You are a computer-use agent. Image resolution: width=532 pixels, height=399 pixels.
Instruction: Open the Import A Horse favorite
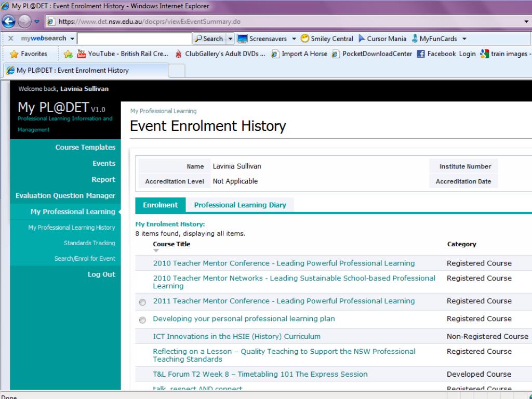(x=299, y=54)
